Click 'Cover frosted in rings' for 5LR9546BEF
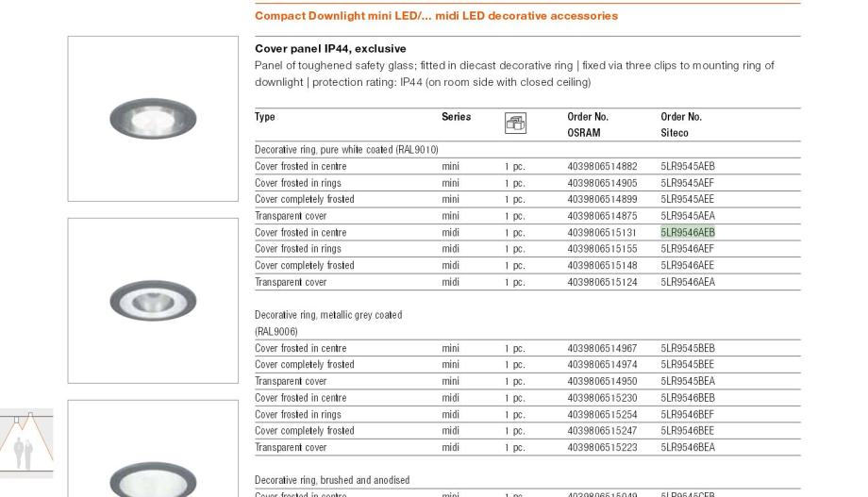 pos(298,415)
